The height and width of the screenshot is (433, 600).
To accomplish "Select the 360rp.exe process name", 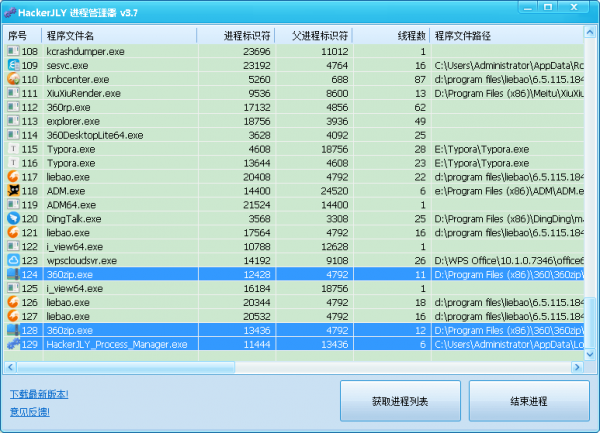I will coord(68,107).
